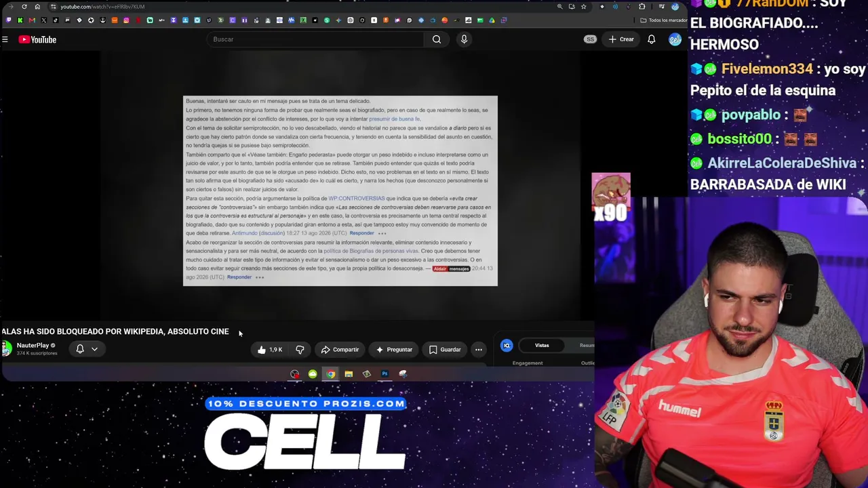Open the green cloud taskbar icon

pyautogui.click(x=313, y=374)
